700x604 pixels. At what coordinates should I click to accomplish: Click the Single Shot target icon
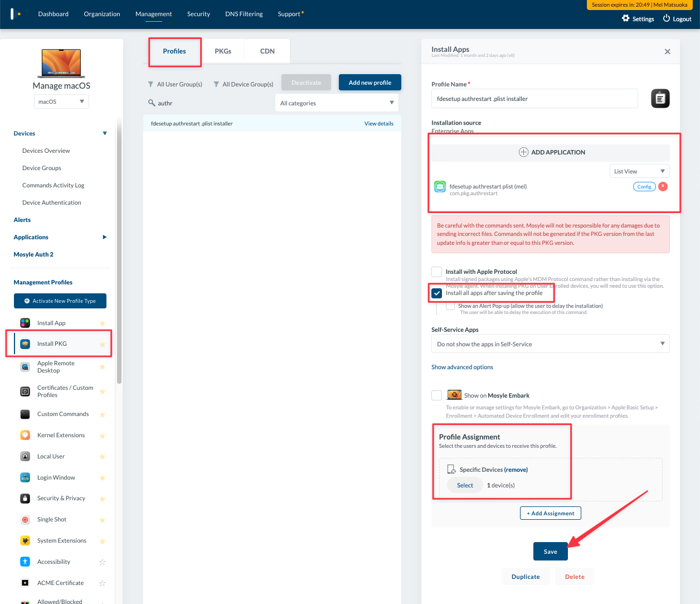click(x=25, y=519)
